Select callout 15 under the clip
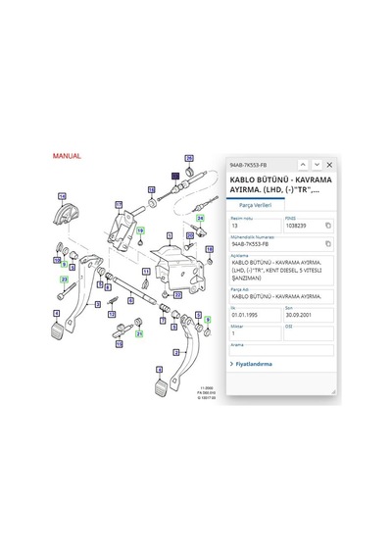Viewport: 392px width, 559px height. tap(119, 344)
